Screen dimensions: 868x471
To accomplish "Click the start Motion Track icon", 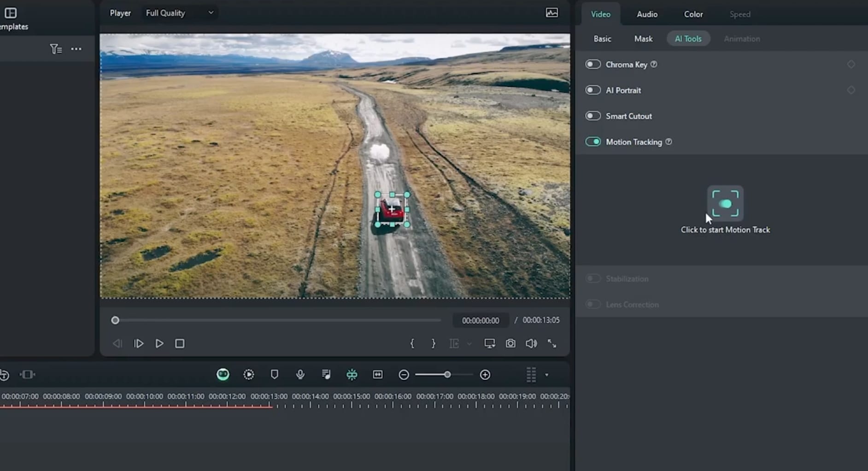I will click(725, 203).
